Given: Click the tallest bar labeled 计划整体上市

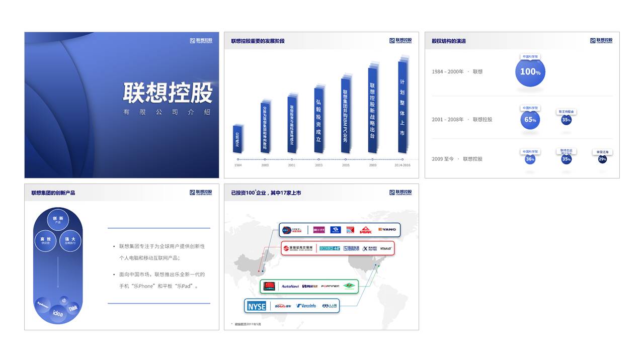Looking at the screenshot, I should point(402,107).
